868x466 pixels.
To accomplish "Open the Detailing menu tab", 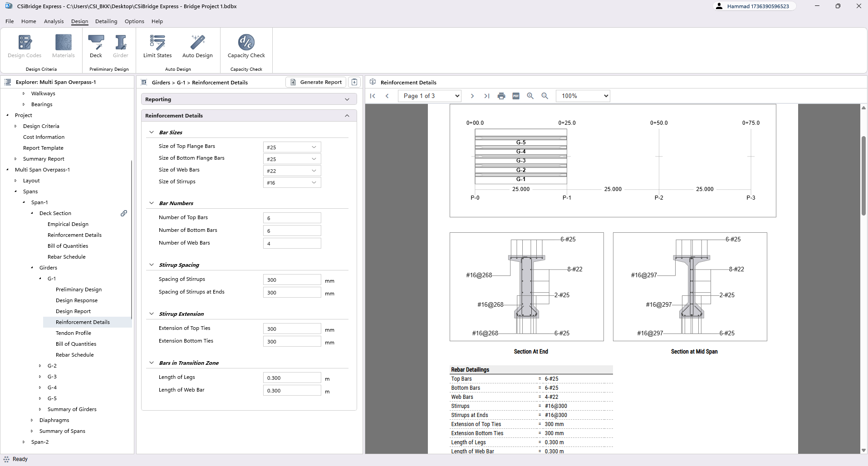I will 106,21.
